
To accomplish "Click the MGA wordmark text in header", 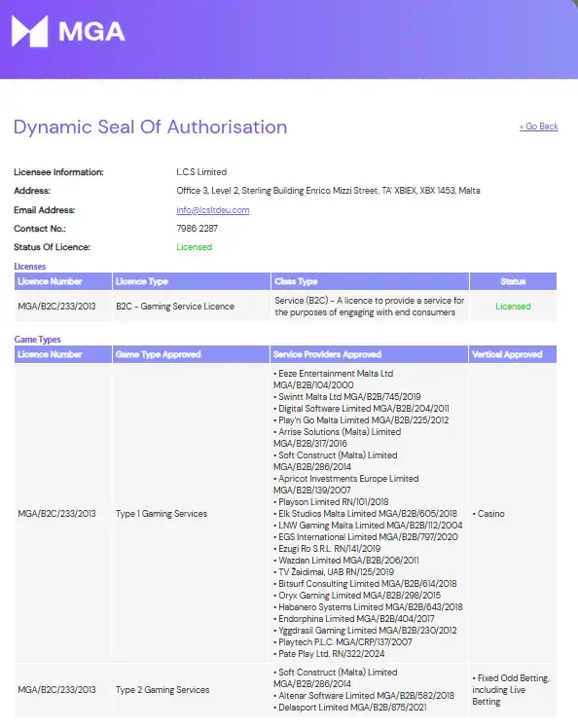I will (x=91, y=32).
